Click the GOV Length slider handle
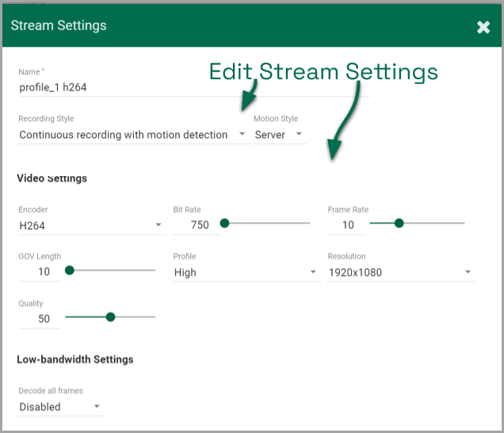504x433 pixels. click(70, 270)
